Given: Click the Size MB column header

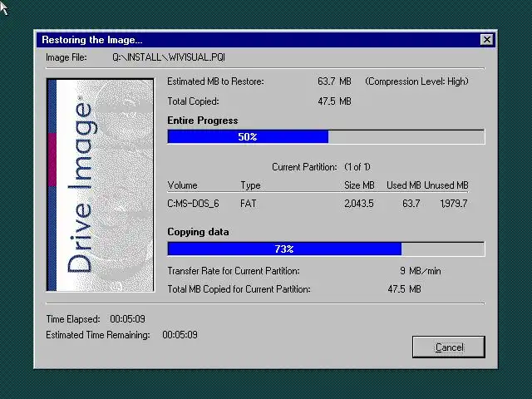Looking at the screenshot, I should tap(359, 185).
